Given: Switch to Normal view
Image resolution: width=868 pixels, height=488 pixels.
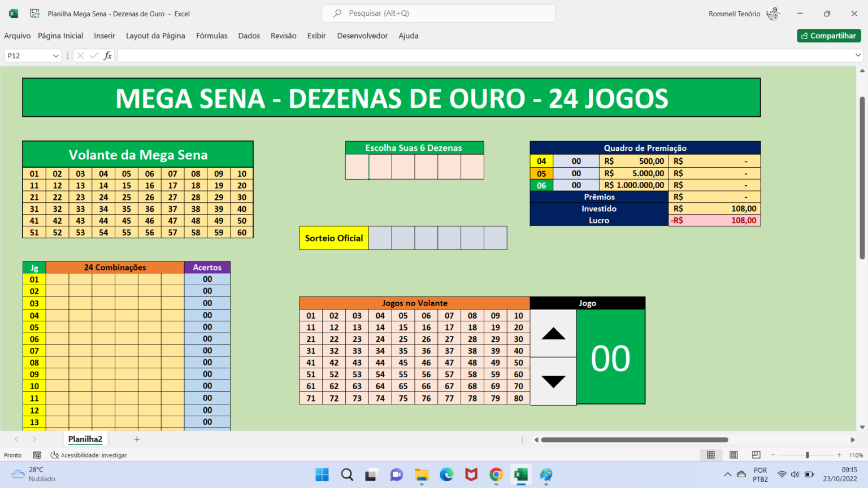Looking at the screenshot, I should point(711,455).
